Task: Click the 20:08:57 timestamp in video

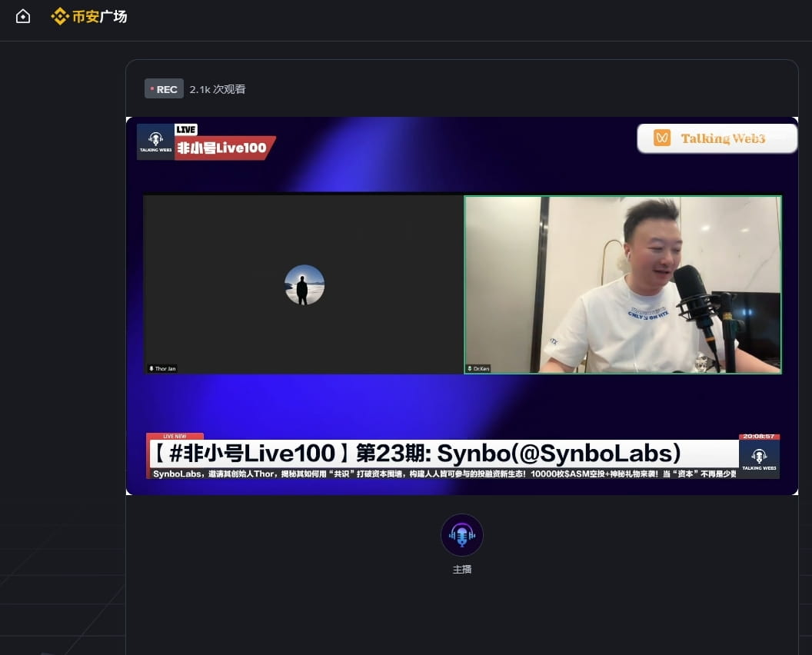Action: tap(759, 437)
